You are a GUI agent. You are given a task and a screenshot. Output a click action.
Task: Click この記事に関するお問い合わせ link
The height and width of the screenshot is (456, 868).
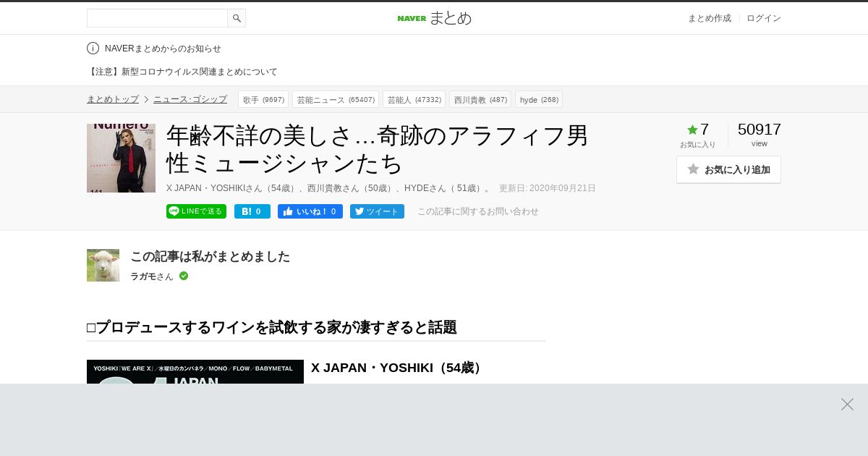(x=478, y=211)
